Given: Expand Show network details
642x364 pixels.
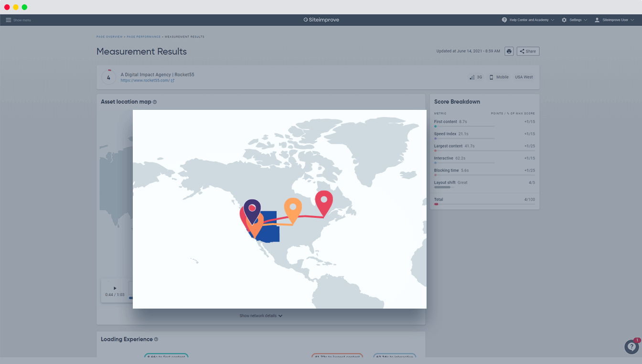Looking at the screenshot, I should 261,316.
